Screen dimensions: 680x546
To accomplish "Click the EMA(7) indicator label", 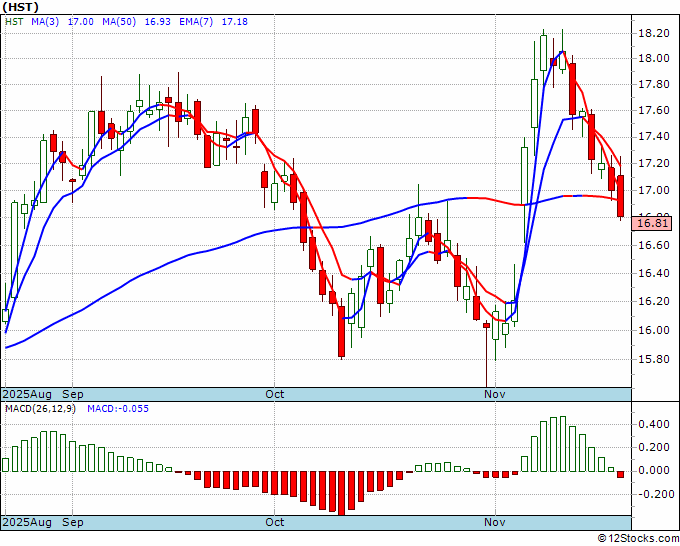I will point(196,22).
